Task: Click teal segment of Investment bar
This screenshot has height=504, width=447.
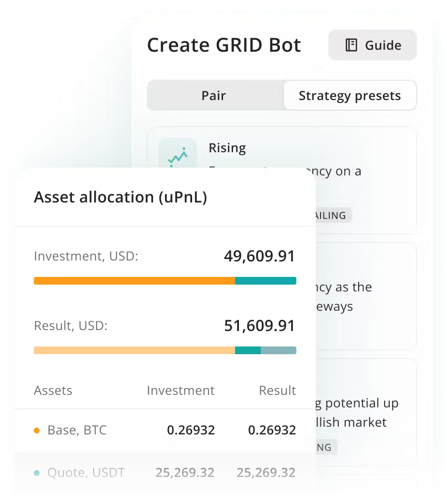Action: point(265,281)
